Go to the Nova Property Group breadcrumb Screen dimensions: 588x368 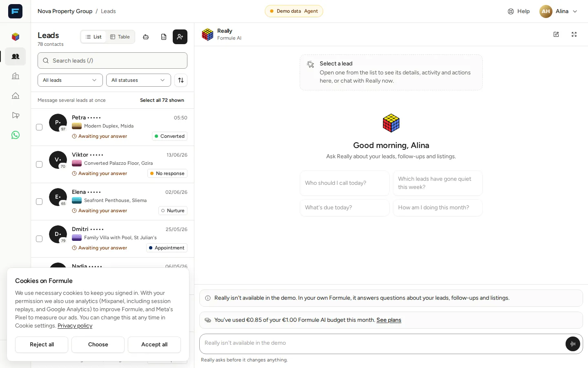(x=65, y=11)
